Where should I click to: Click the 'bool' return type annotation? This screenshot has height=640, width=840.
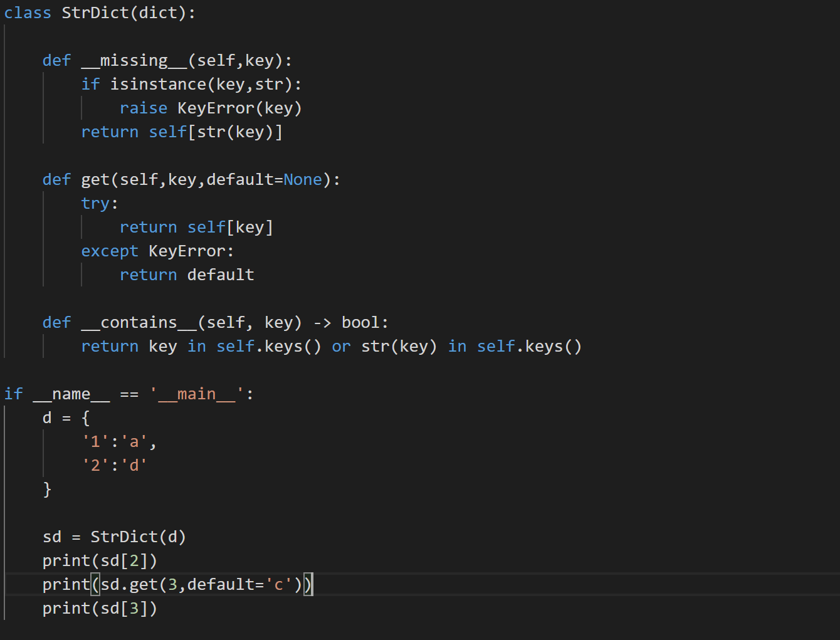click(x=360, y=323)
